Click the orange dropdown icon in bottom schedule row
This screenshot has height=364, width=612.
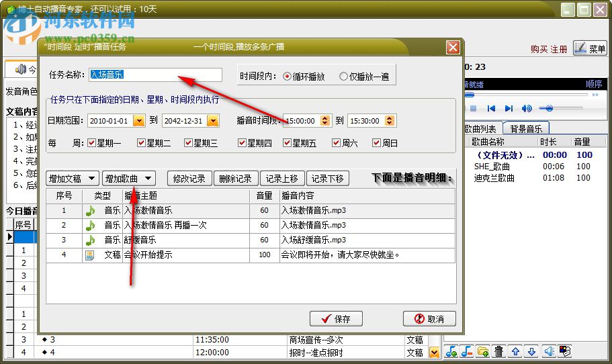pos(434,353)
